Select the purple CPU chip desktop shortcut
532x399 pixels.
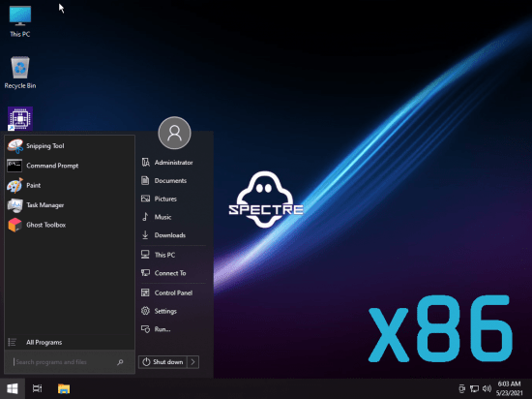coord(20,118)
